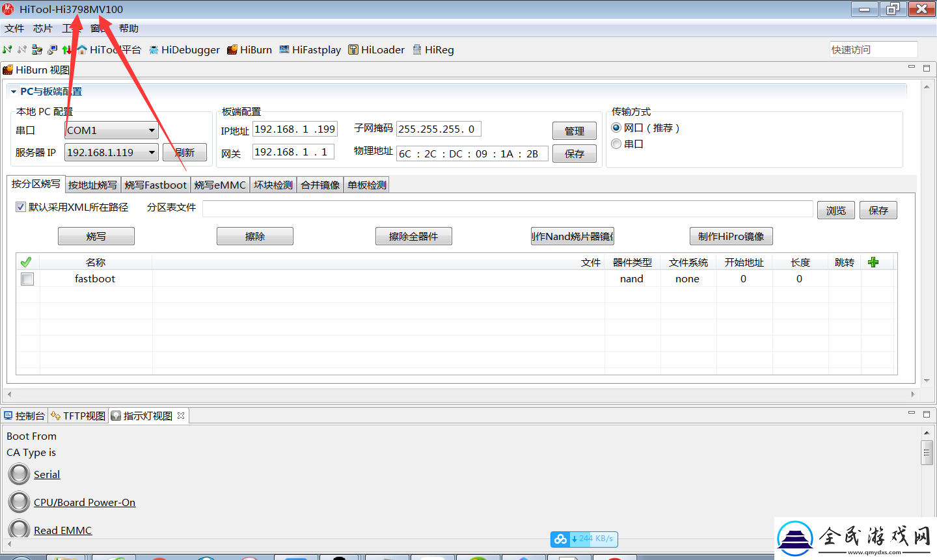Minimize the bottom indicator panel
Viewport: 937px width, 560px height.
pyautogui.click(x=912, y=413)
